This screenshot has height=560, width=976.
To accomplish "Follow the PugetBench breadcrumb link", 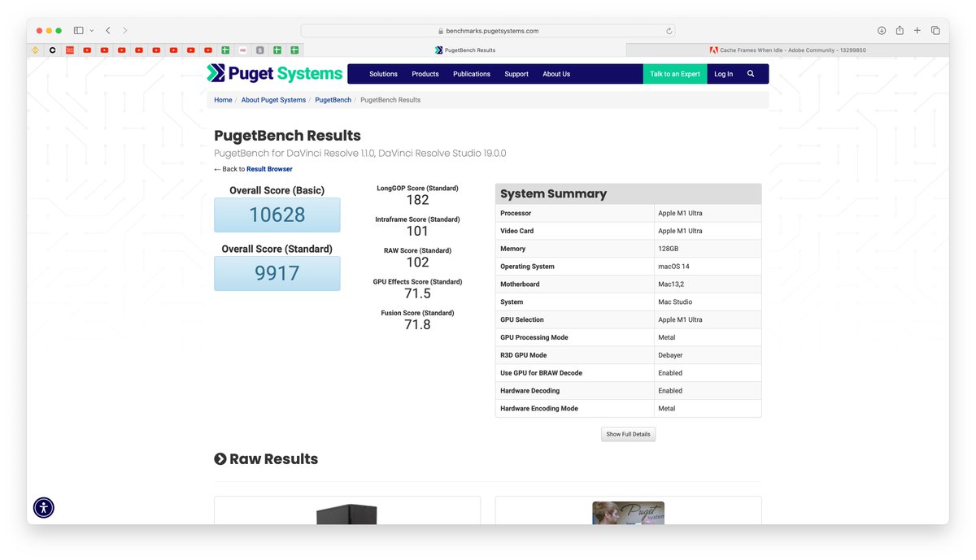I will 333,100.
